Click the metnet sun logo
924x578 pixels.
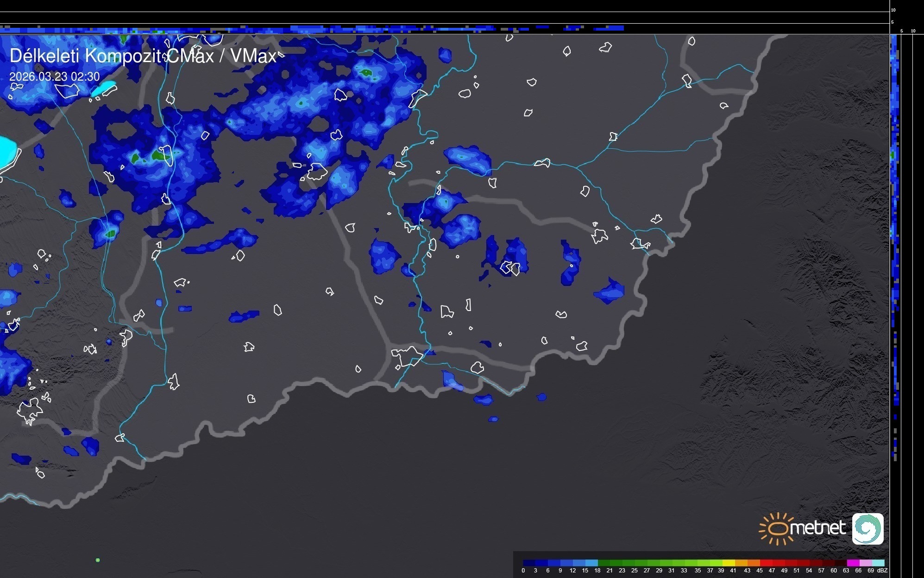777,528
